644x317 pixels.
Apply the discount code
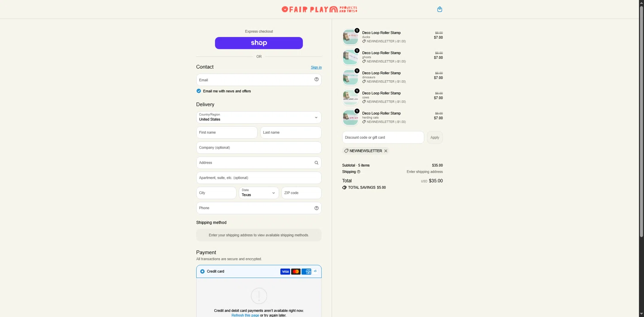(435, 137)
